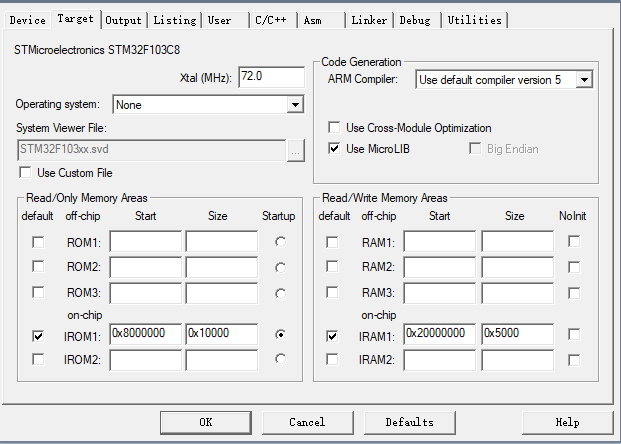Check the ROM3 default checkbox
The height and width of the screenshot is (444, 621).
[38, 292]
